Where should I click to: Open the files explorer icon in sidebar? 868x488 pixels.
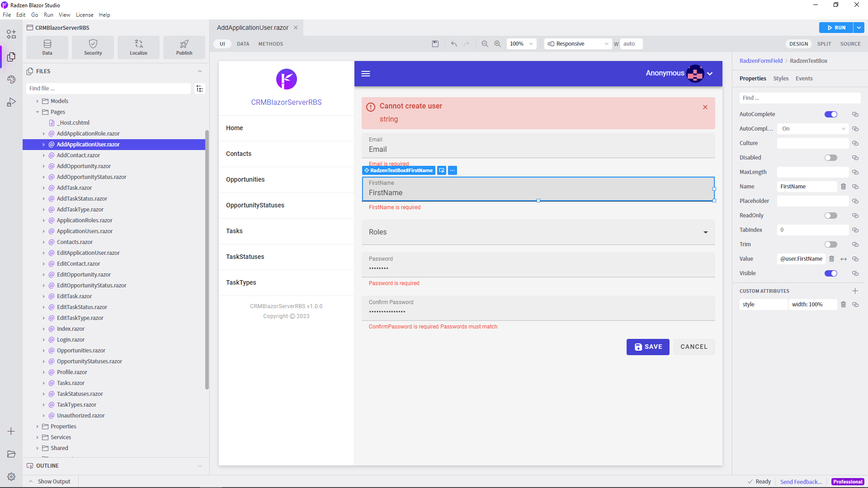point(11,57)
